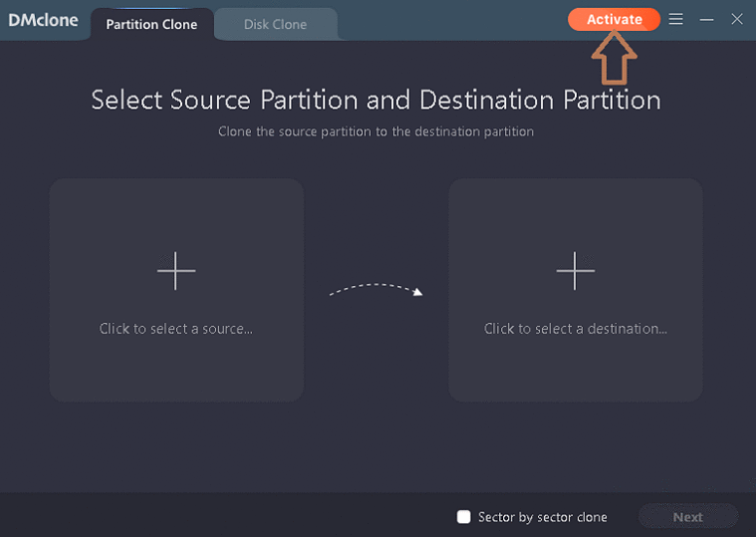Click the dashed arrow between the panels

[377, 289]
